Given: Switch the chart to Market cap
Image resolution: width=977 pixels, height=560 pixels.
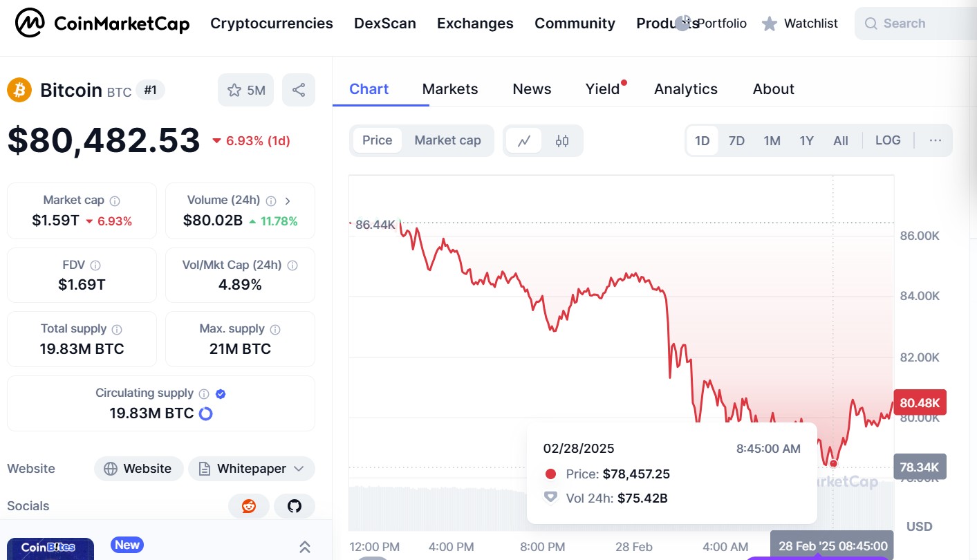Looking at the screenshot, I should click(447, 140).
